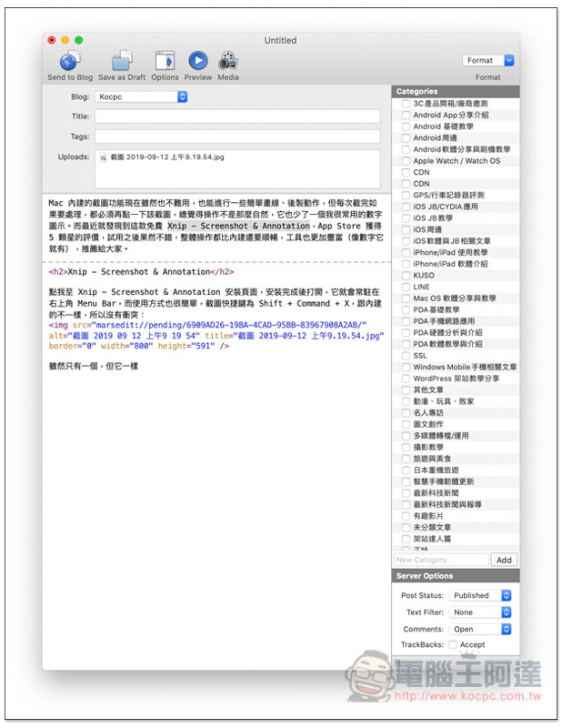Check the 攝影教學 category
The width and height of the screenshot is (562, 728).
406,447
